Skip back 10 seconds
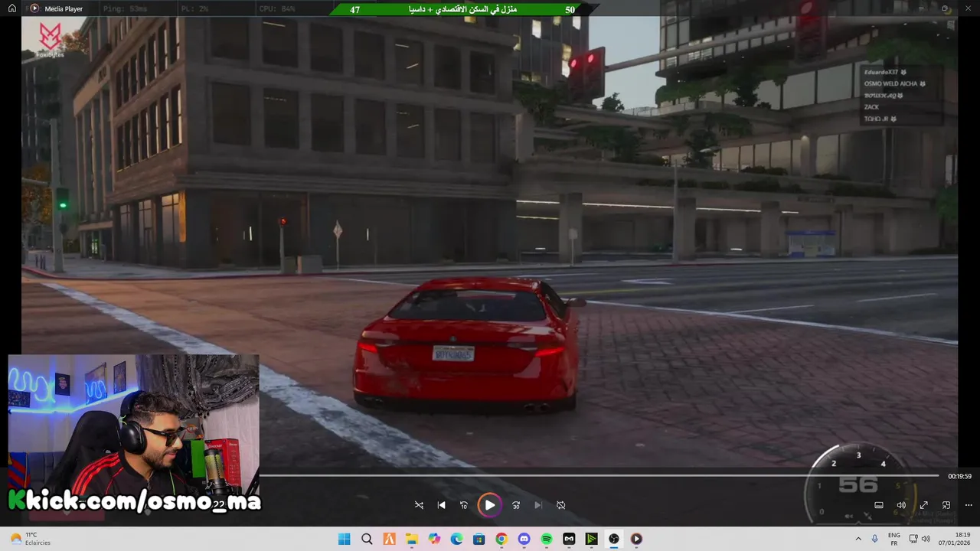The image size is (980, 551). pyautogui.click(x=463, y=505)
